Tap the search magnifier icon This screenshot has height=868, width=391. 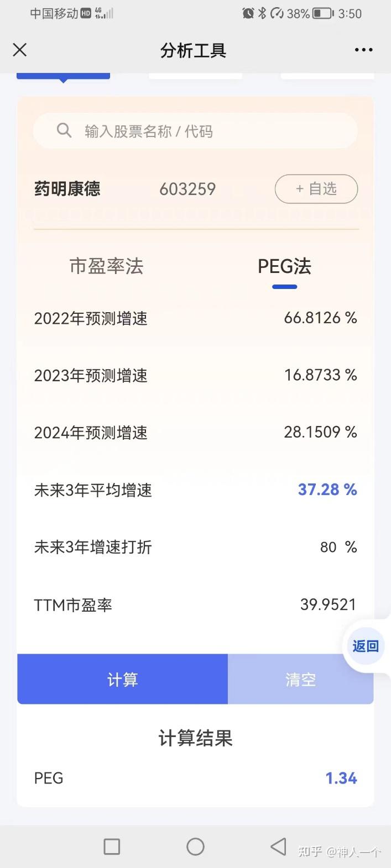click(x=64, y=130)
